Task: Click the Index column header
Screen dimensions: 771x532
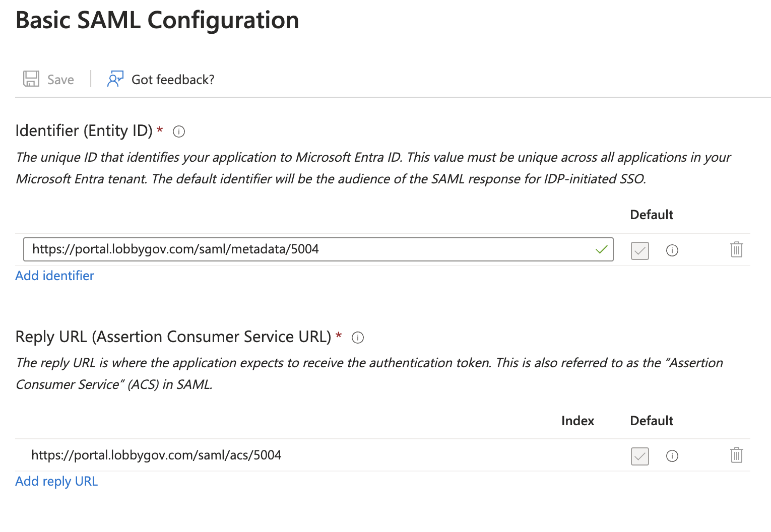Action: (577, 421)
